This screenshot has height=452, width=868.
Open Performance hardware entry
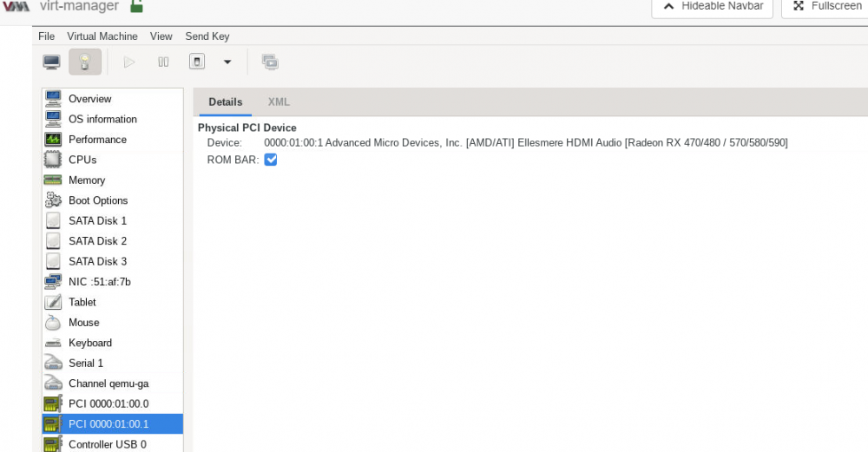pos(113,140)
